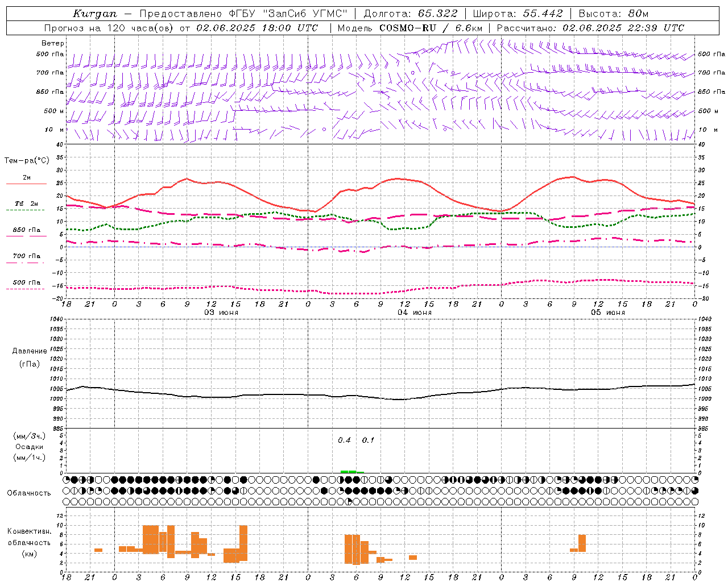The image size is (728, 582).
Task: Click the '10 м' level on left wind axis
Action: pos(54,130)
